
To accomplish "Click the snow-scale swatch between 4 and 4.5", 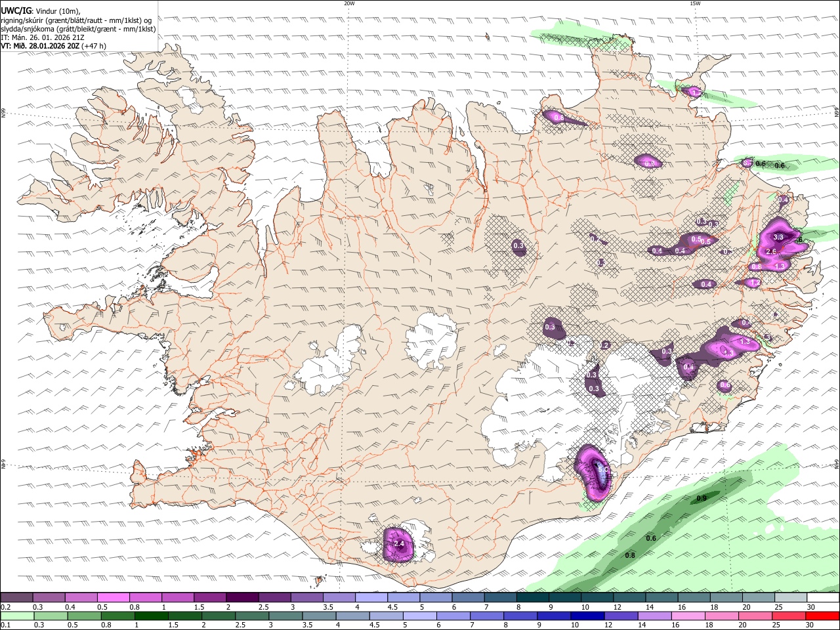I will pos(371,597).
